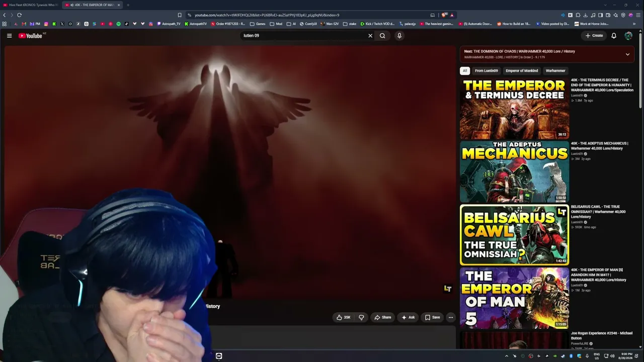Open 40K - THE ADEPTUS MECHANICUS title link
The image size is (644, 362).
pyautogui.click(x=599, y=146)
